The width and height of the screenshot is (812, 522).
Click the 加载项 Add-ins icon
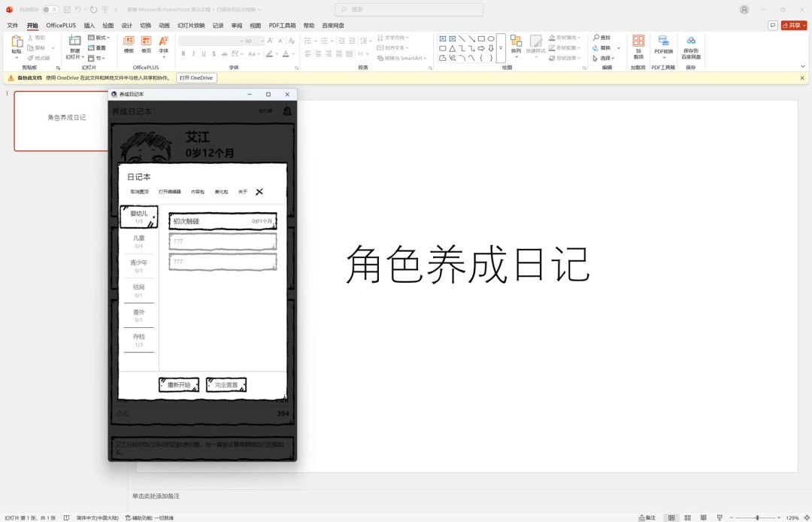pyautogui.click(x=638, y=41)
